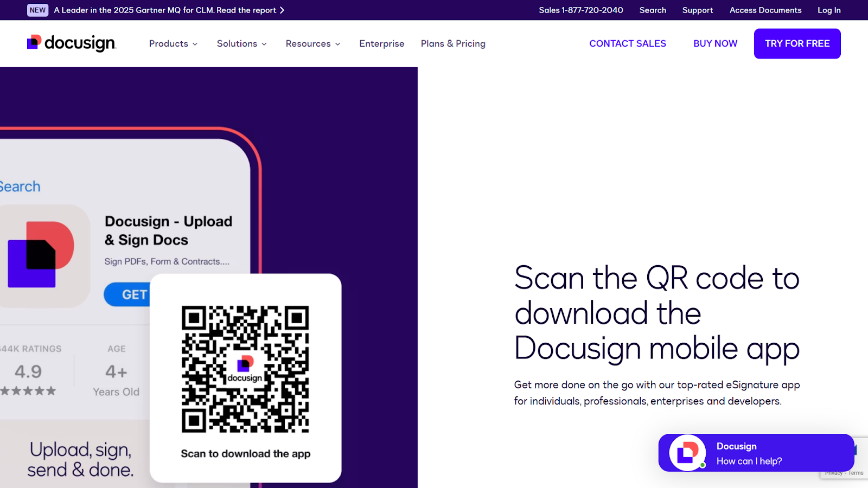
Task: Open the Plans & Pricing page
Action: point(453,43)
